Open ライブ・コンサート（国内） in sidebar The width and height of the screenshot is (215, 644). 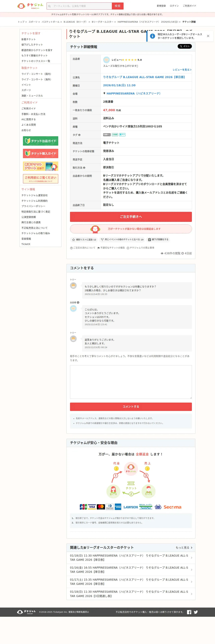tap(36, 74)
